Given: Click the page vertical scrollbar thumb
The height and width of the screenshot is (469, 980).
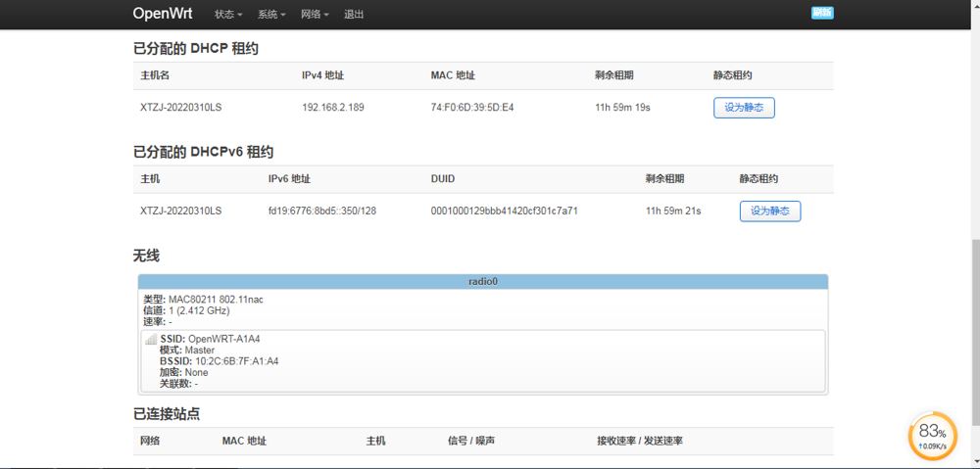Looking at the screenshot, I should (976, 338).
